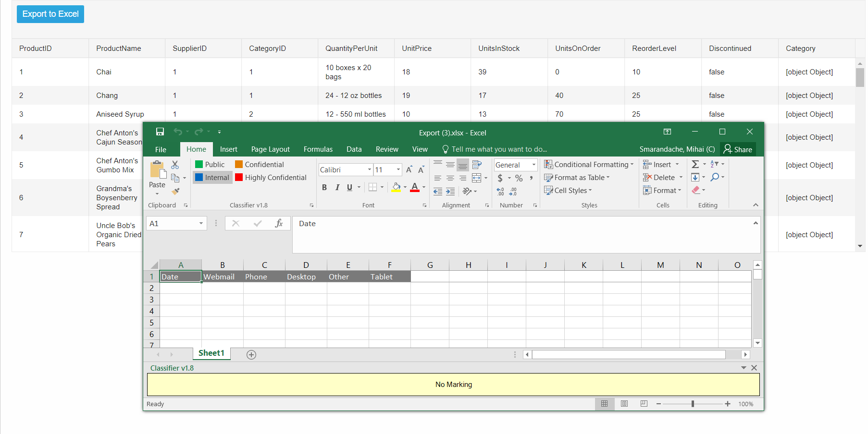Open Sort & Filter in Editing group
Image resolution: width=868 pixels, height=434 pixels.
(715, 164)
